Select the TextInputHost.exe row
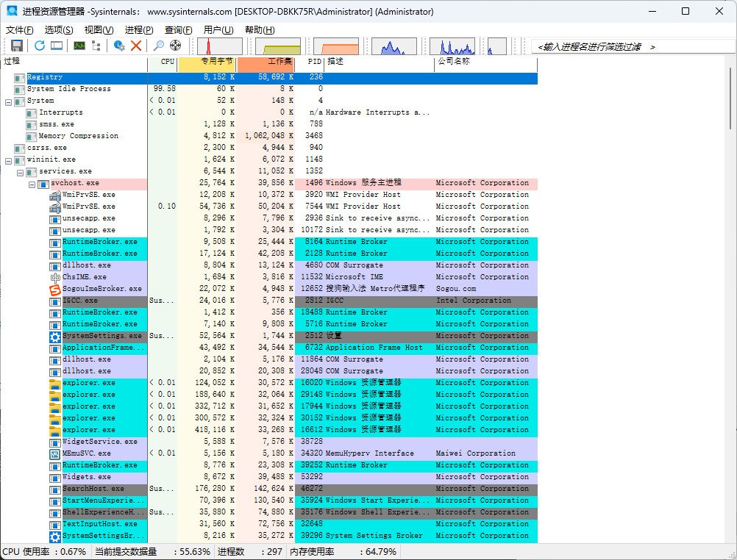The image size is (737, 560). [269, 524]
